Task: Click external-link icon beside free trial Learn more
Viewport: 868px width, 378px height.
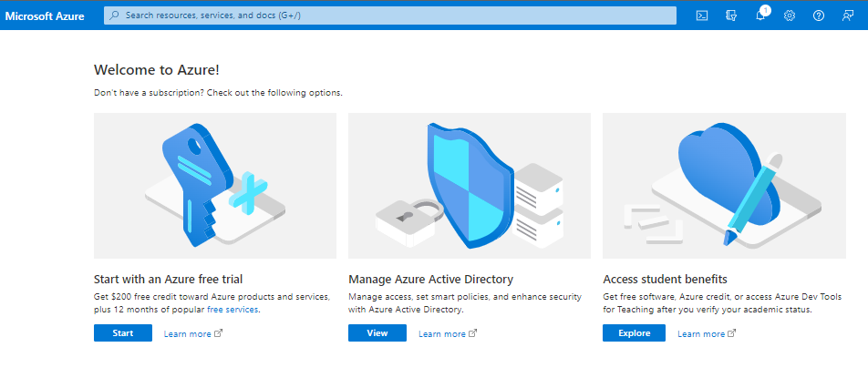Action: pos(218,333)
